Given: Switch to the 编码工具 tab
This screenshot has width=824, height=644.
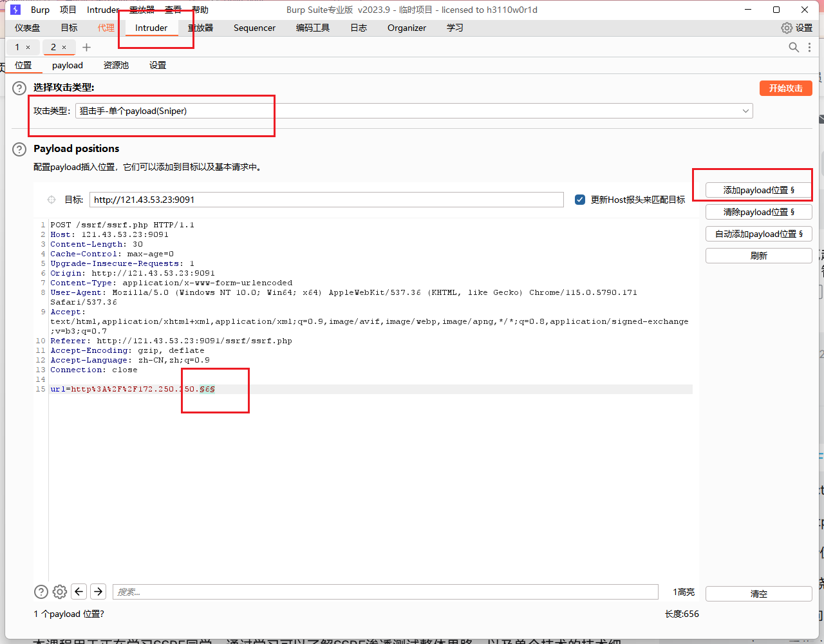Looking at the screenshot, I should pos(313,28).
